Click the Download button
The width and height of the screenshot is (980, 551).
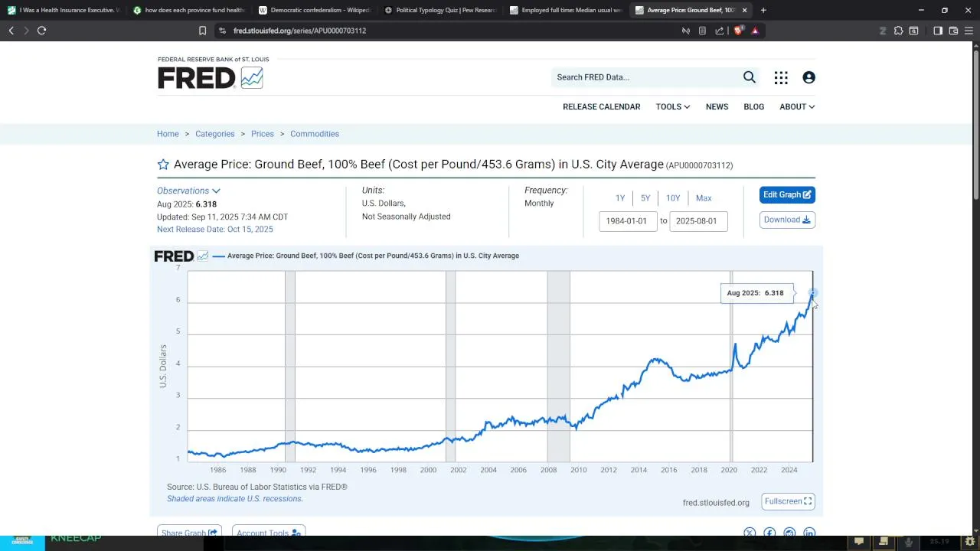tap(787, 220)
